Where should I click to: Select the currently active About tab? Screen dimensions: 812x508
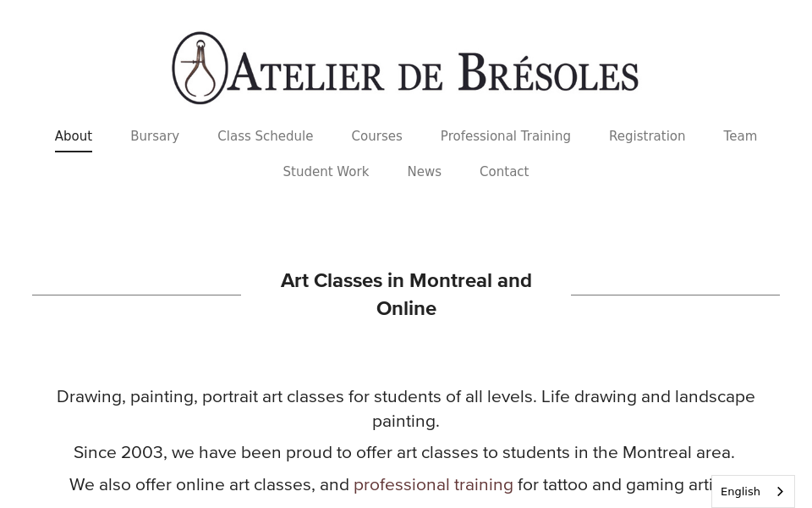point(73,136)
